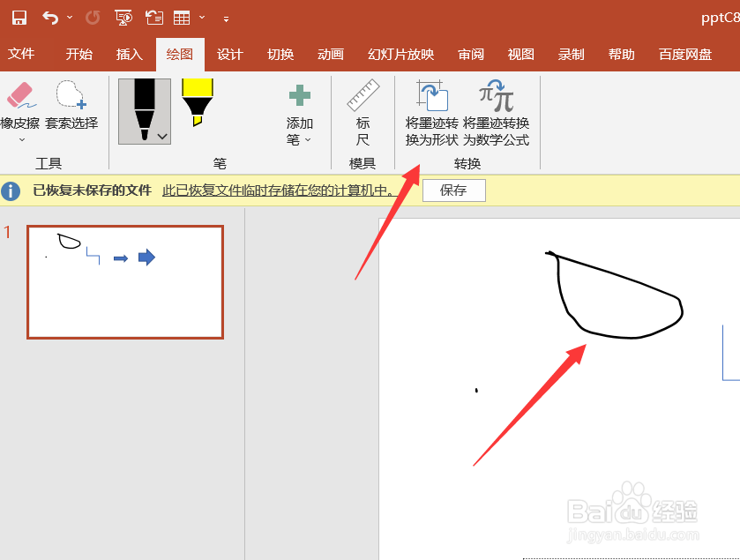This screenshot has width=740, height=560.
Task: Open the 设计 tab
Action: click(x=230, y=55)
